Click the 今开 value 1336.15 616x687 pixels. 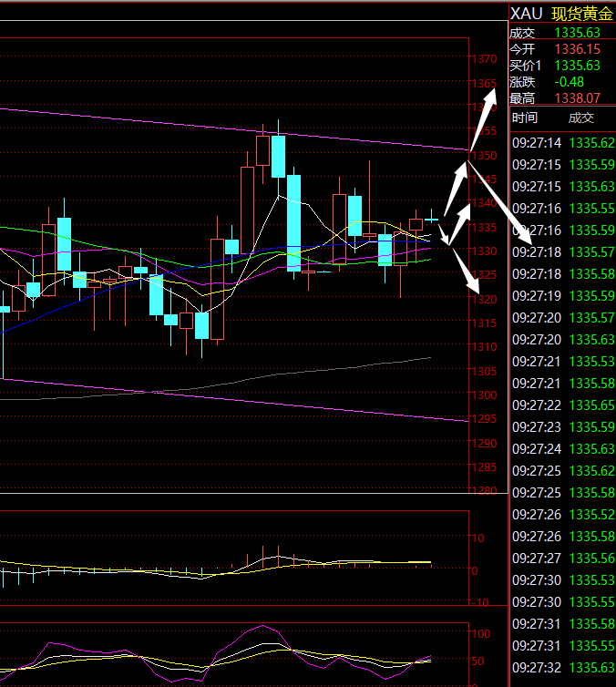[x=577, y=48]
